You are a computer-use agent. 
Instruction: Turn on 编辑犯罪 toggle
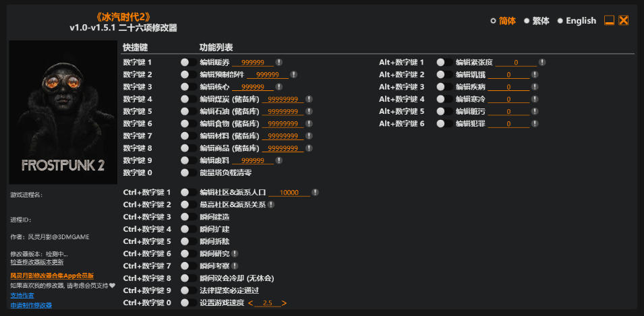tap(445, 123)
